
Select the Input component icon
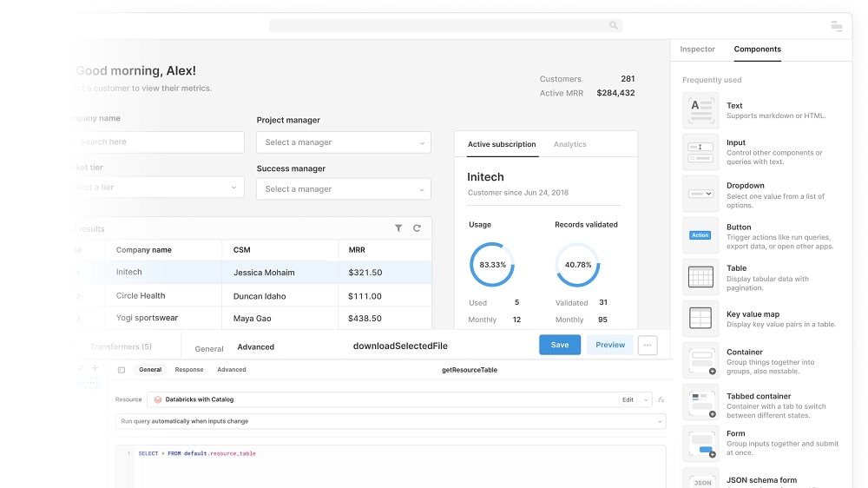tap(700, 152)
